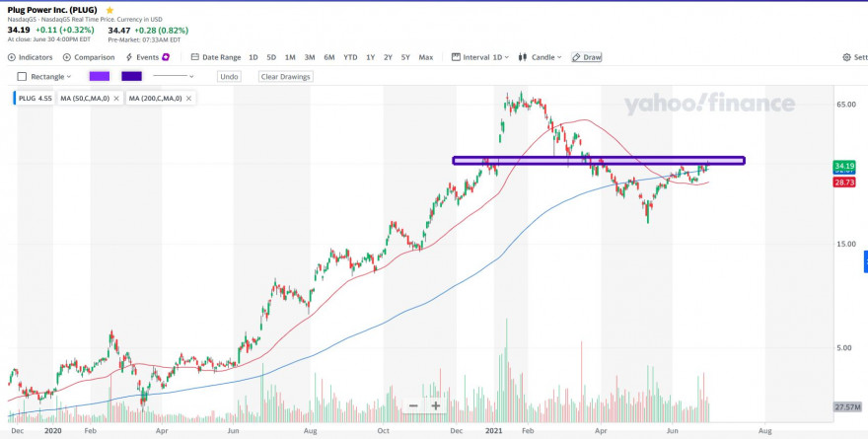Open the Indicators menu
The width and height of the screenshot is (868, 439).
point(31,57)
